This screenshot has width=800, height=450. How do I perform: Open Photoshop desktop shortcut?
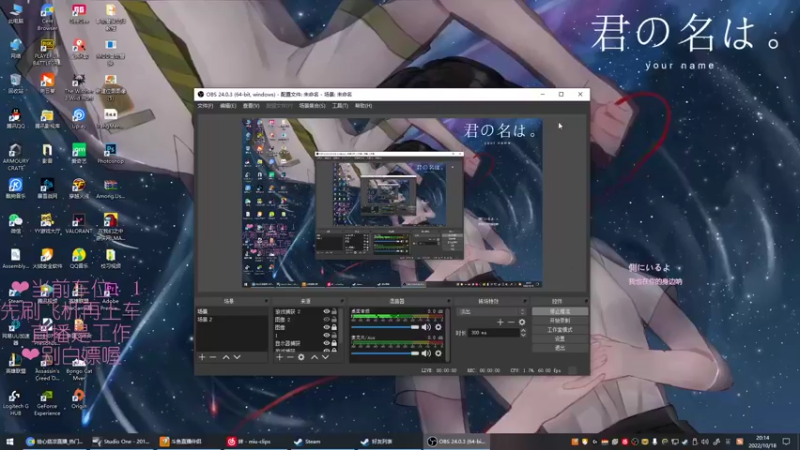coord(110,154)
